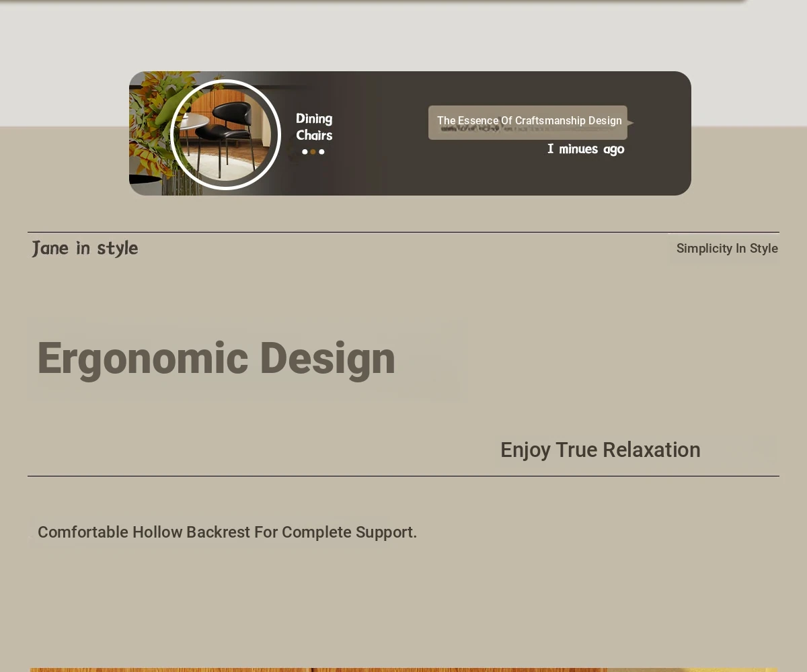The image size is (807, 672).
Task: Select the first white carousel dot
Action: [x=305, y=152]
